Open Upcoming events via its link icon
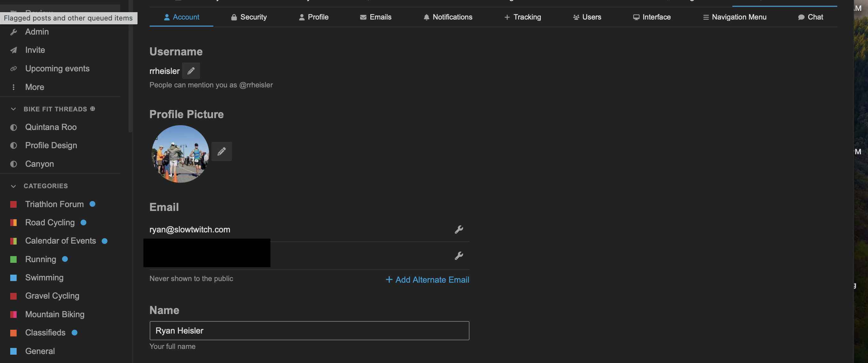This screenshot has height=363, width=868. (x=13, y=69)
